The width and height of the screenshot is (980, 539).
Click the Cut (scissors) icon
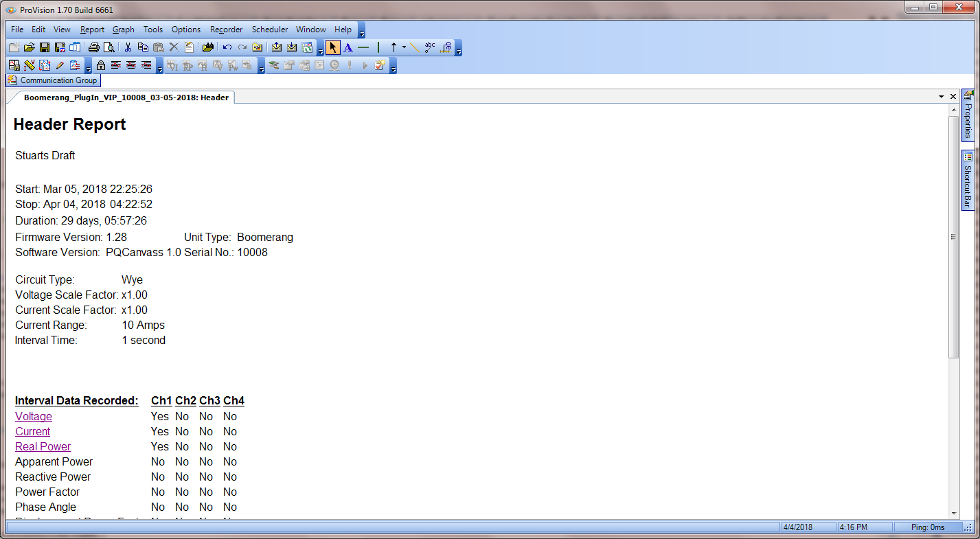point(127,47)
